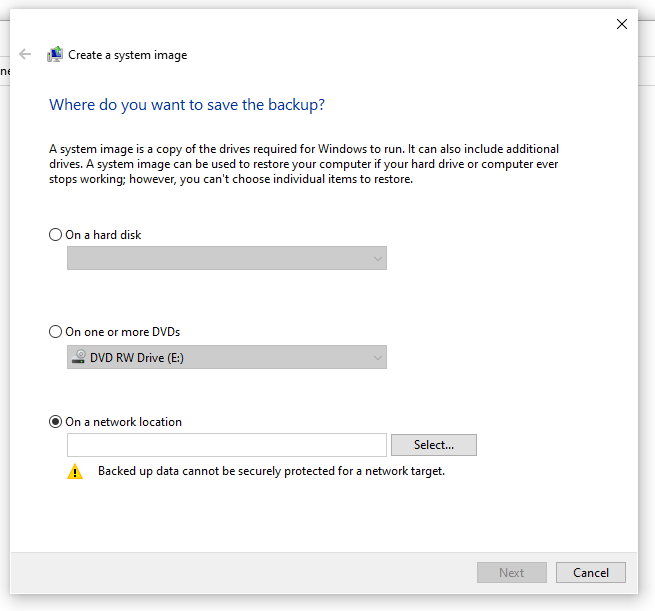Click the chevron arrow on the hard disk dropdown
The height and width of the screenshot is (611, 655).
coord(377,259)
